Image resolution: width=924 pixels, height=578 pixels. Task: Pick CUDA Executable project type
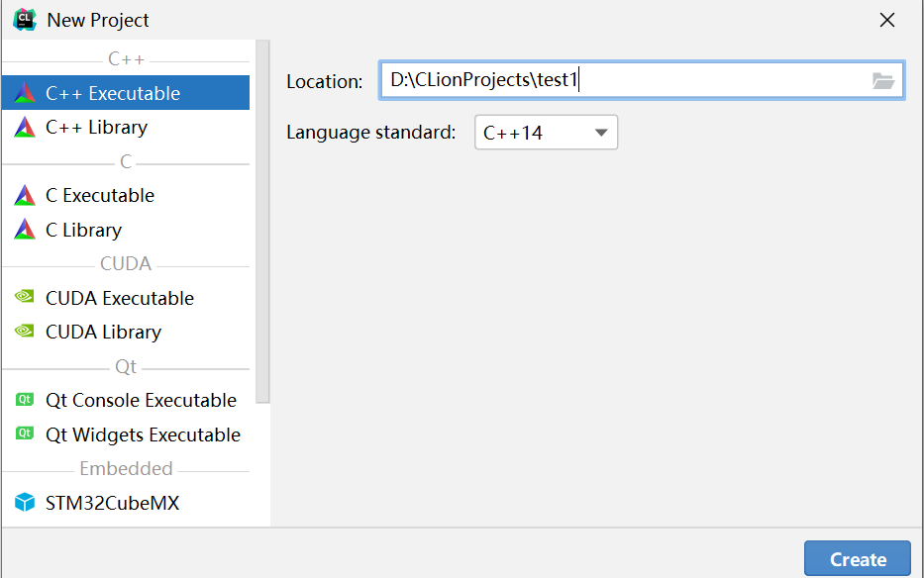(126, 298)
